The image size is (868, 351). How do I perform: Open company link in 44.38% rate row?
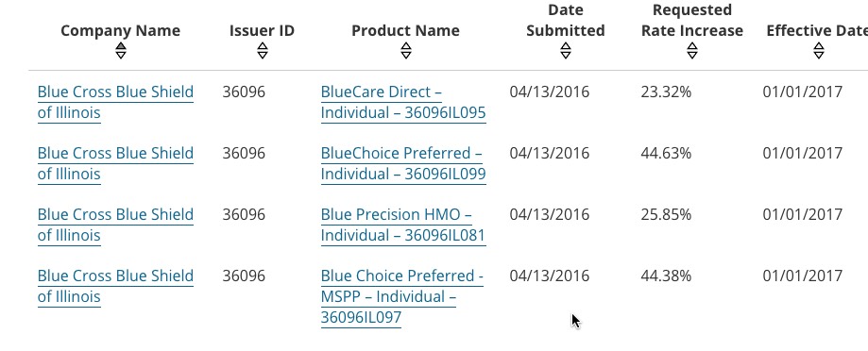(115, 286)
